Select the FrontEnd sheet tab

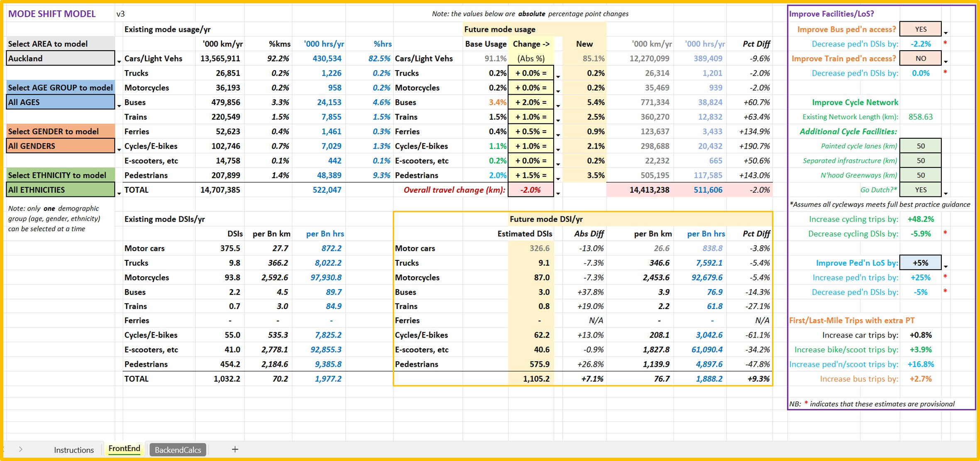coord(124,449)
